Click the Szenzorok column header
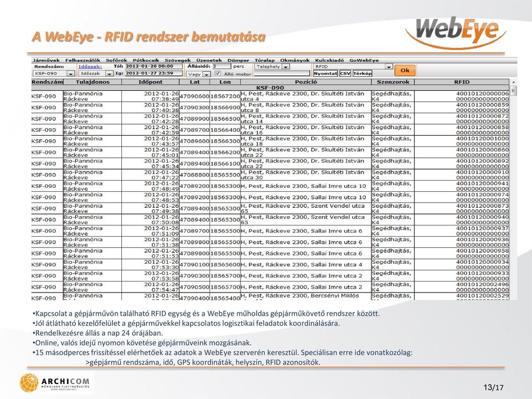532x399 pixels. coord(393,82)
